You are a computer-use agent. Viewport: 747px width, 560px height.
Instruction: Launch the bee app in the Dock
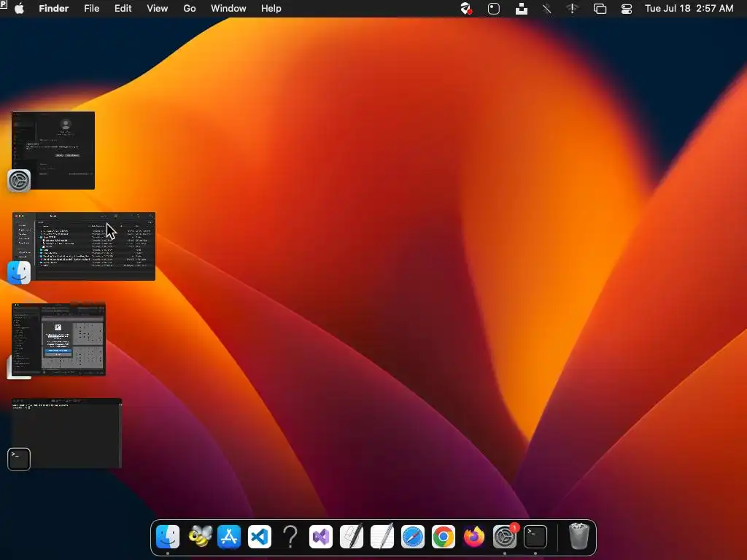[x=200, y=537]
